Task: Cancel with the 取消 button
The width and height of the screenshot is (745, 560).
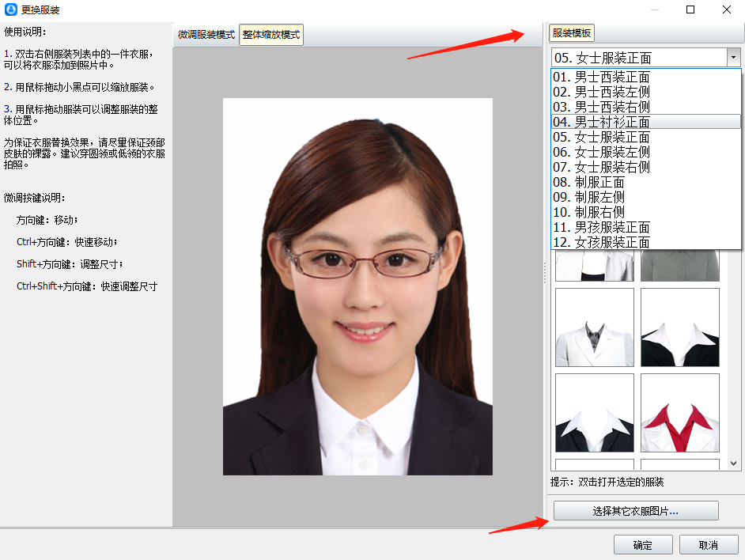Action: coord(709,545)
